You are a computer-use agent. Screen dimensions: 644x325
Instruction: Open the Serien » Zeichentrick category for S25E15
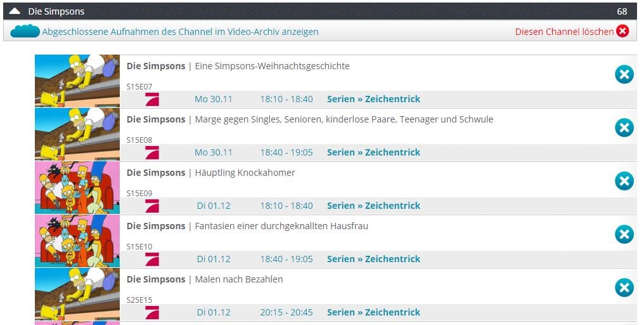point(373,312)
